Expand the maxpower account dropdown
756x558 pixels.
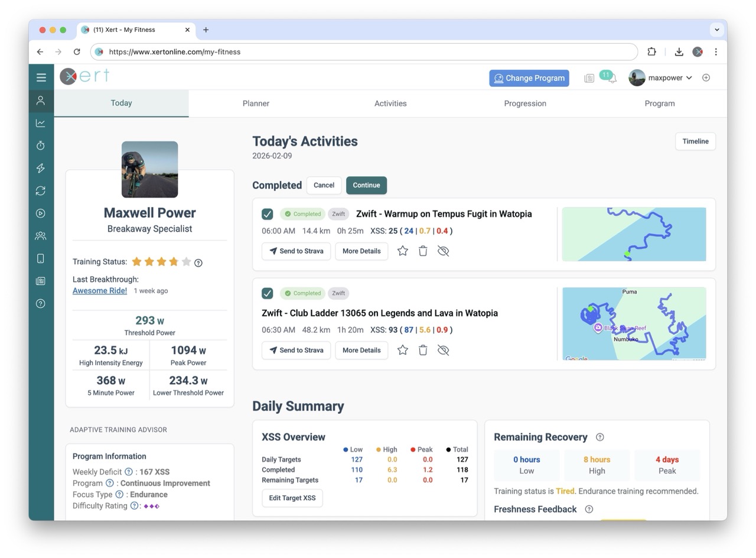point(689,78)
